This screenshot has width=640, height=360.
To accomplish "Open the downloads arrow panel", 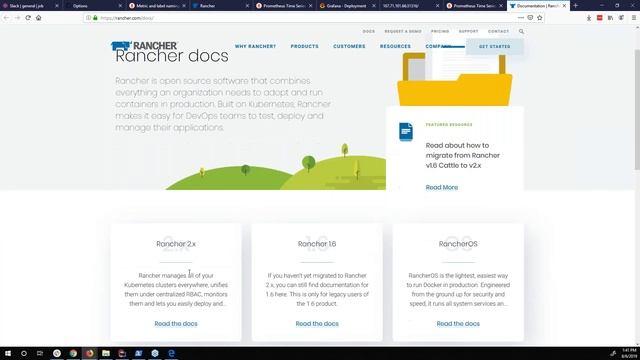I will 589,18.
